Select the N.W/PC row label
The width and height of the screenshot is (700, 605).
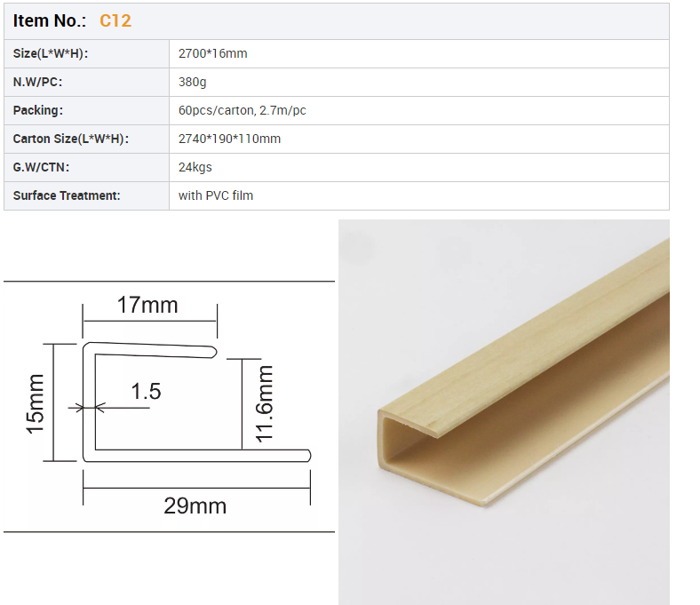coord(37,82)
